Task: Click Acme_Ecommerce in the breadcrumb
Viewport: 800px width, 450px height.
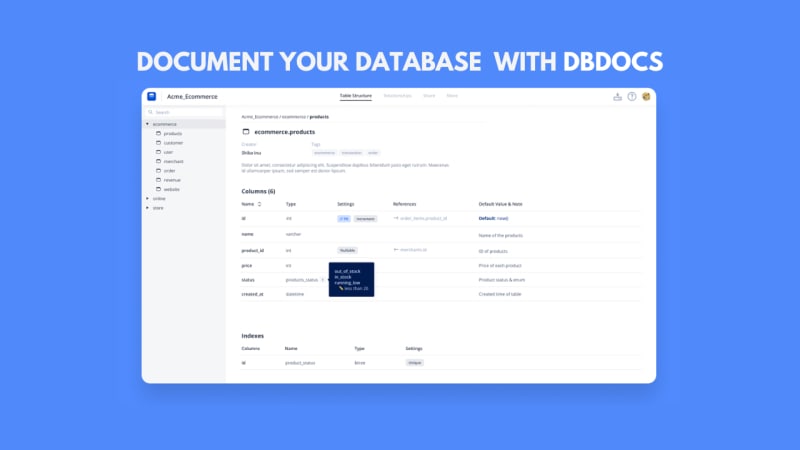Action: click(x=260, y=117)
